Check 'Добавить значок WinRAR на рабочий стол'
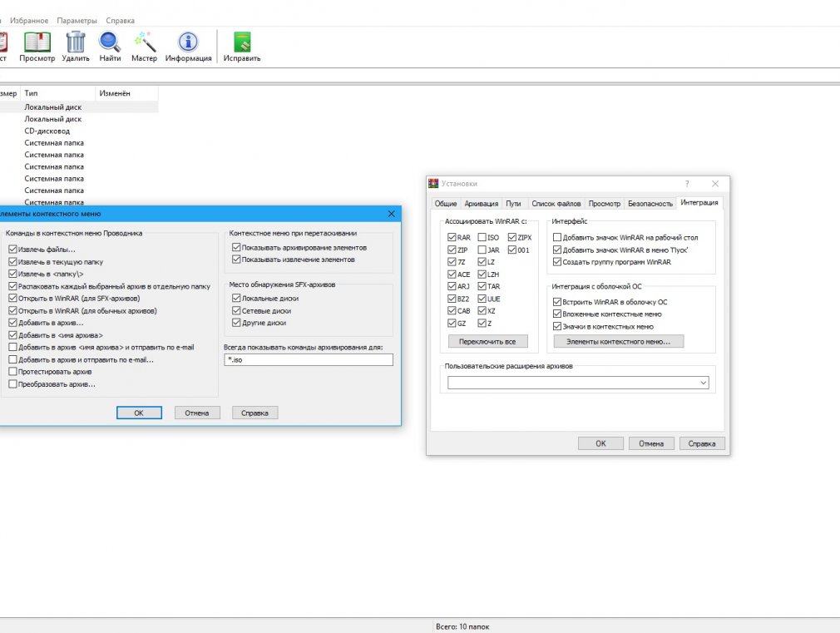The image size is (840, 633). click(x=557, y=237)
